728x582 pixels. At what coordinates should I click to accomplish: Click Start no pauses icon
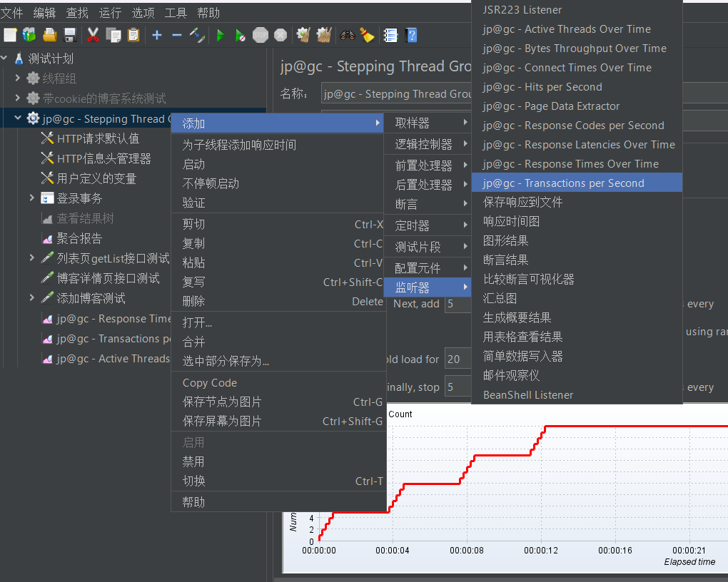coord(240,35)
